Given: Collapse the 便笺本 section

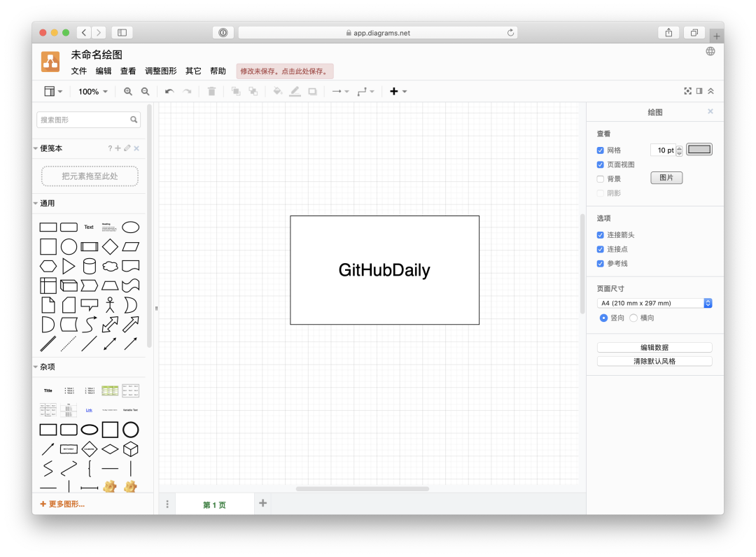Looking at the screenshot, I should 36,148.
